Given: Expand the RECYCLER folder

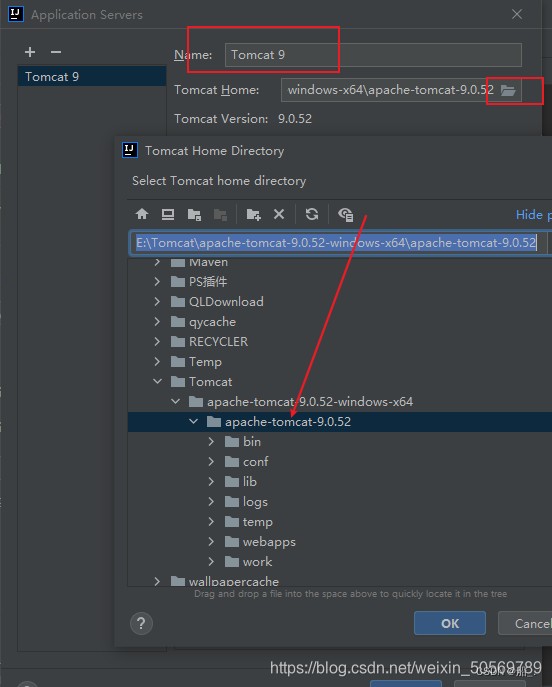Looking at the screenshot, I should pyautogui.click(x=157, y=341).
